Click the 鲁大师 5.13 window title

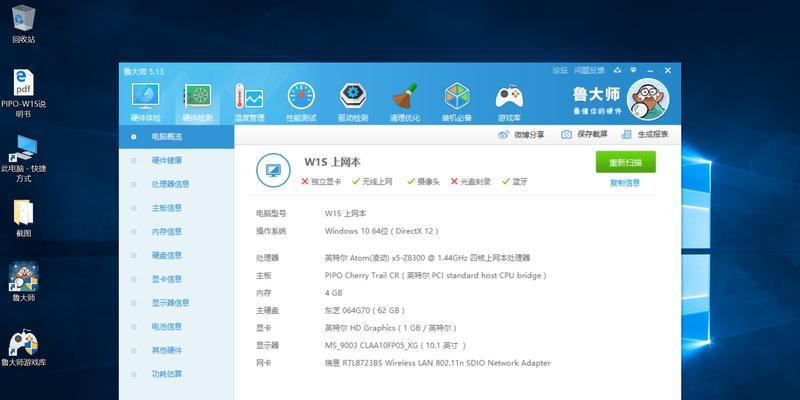(143, 71)
